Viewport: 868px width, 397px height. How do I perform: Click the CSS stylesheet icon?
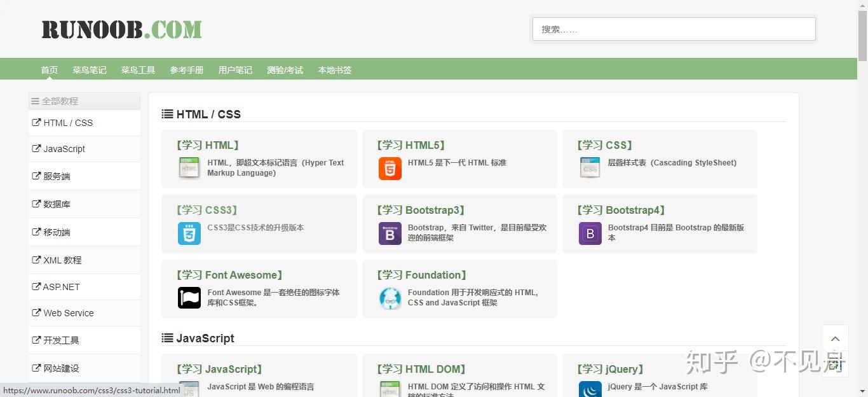coord(590,168)
